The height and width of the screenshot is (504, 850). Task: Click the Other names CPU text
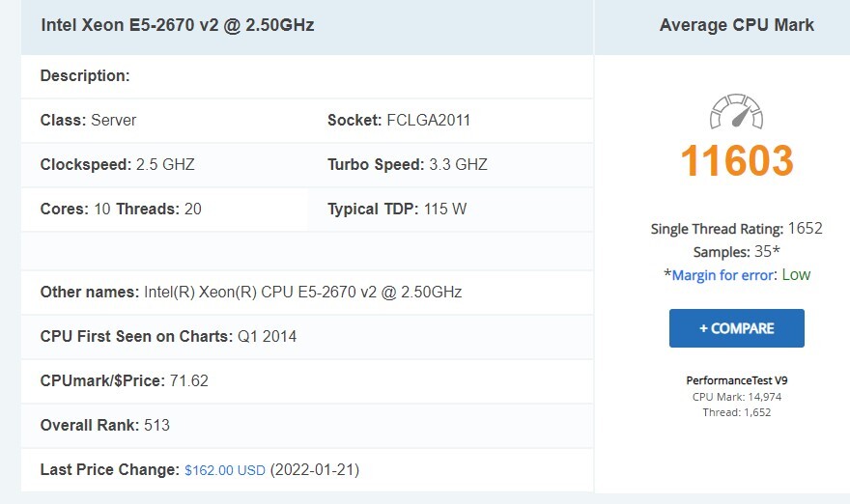coord(251,293)
